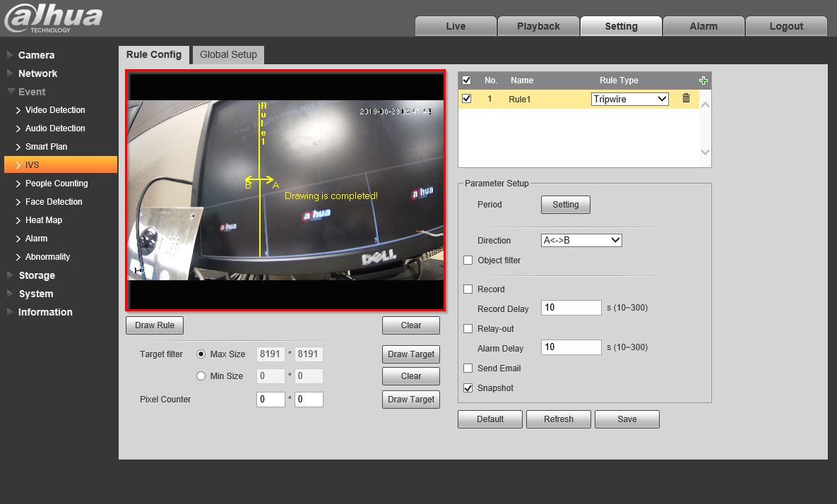Screen dimensions: 837x504
Task: Switch to the Global Setup tab
Action: (x=228, y=54)
